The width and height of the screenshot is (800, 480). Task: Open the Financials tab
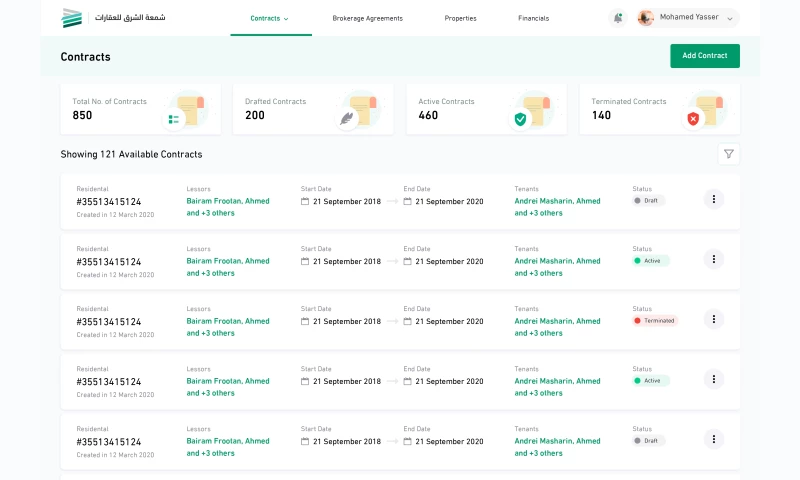533,18
